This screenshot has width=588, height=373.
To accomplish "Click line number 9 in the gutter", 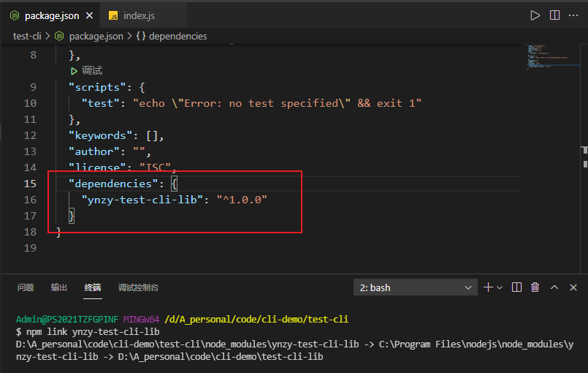I will (34, 87).
